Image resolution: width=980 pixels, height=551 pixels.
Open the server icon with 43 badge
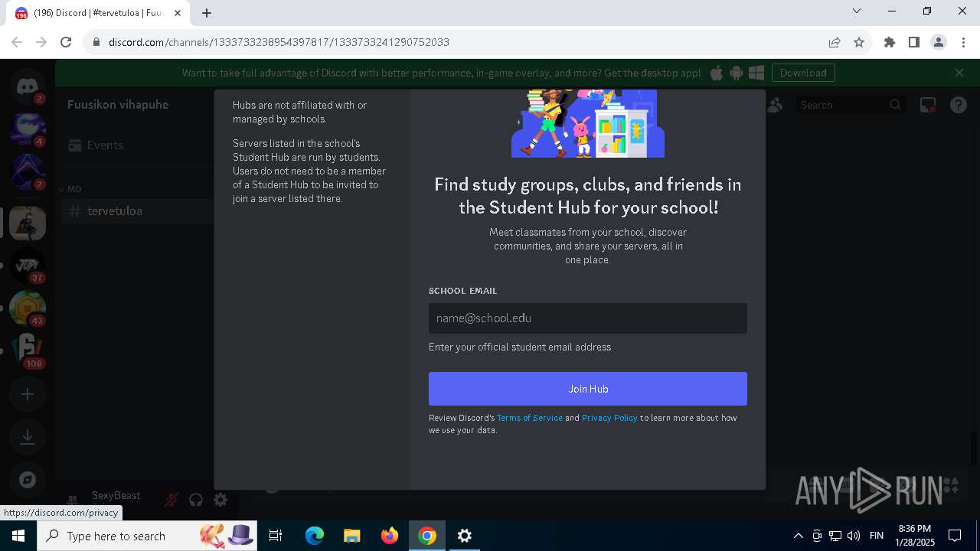point(28,308)
